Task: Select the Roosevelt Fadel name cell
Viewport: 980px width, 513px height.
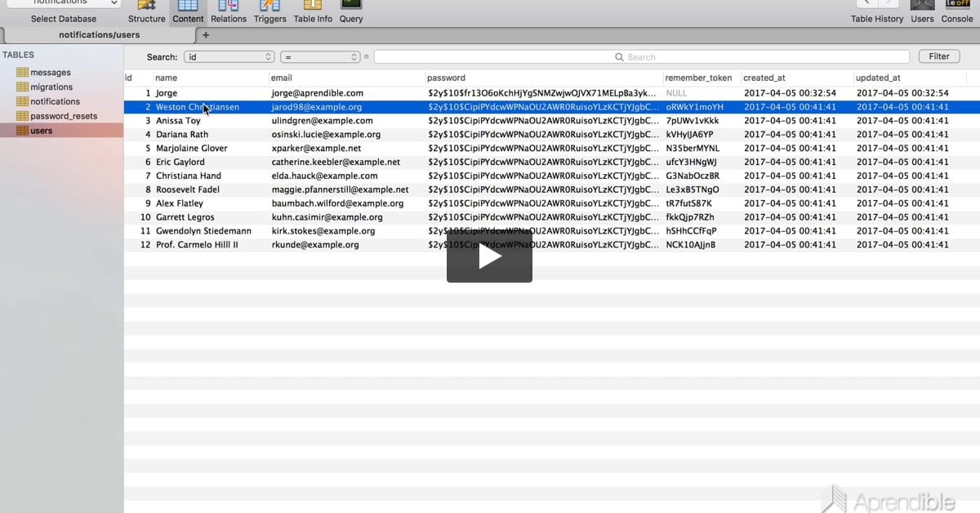Action: (188, 190)
